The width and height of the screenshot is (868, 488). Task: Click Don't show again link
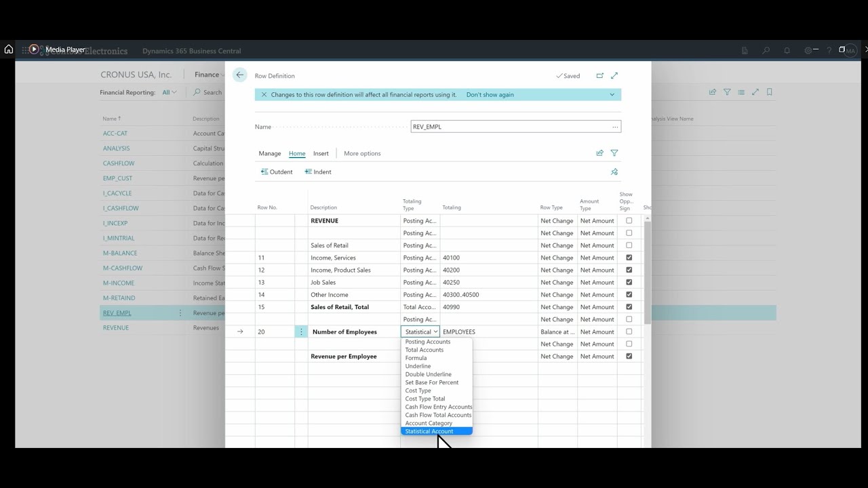click(x=490, y=95)
